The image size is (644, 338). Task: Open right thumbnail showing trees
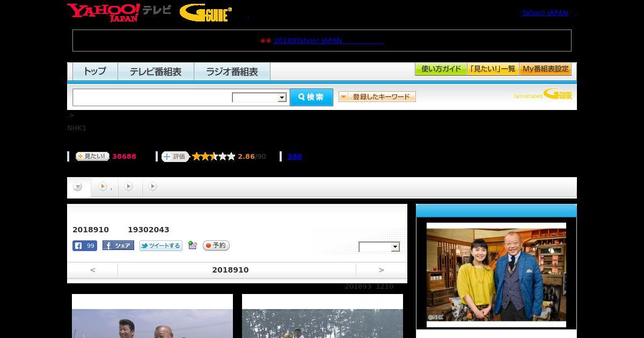pos(323,316)
